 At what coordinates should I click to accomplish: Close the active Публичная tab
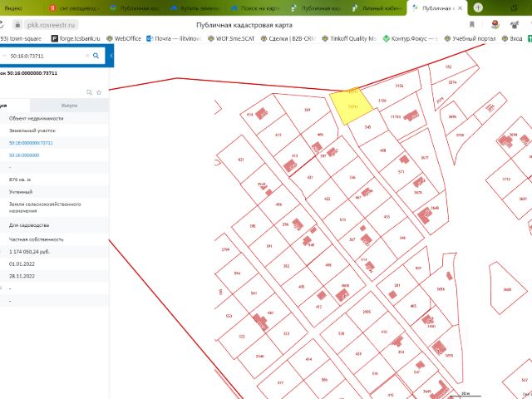pos(460,7)
